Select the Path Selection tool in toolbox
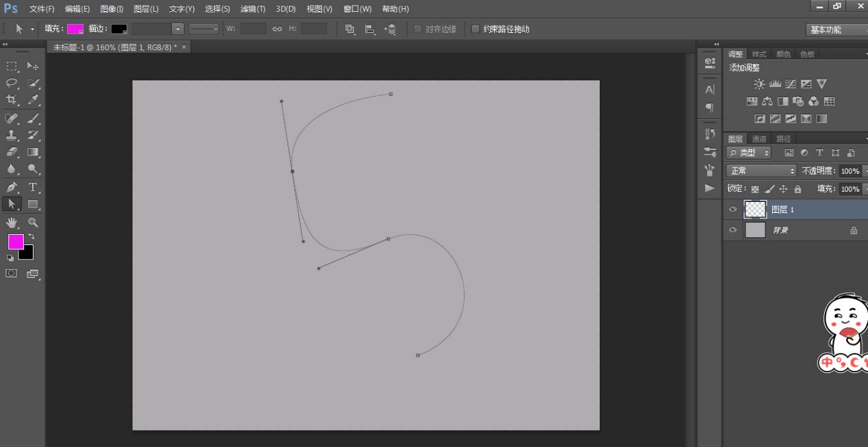The width and height of the screenshot is (868, 447). 12,204
